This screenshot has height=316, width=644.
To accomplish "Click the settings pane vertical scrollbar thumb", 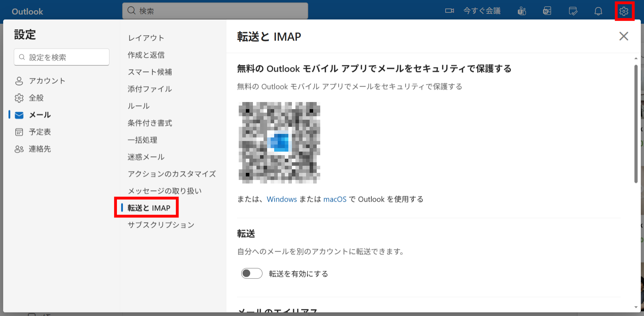I will (x=636, y=124).
